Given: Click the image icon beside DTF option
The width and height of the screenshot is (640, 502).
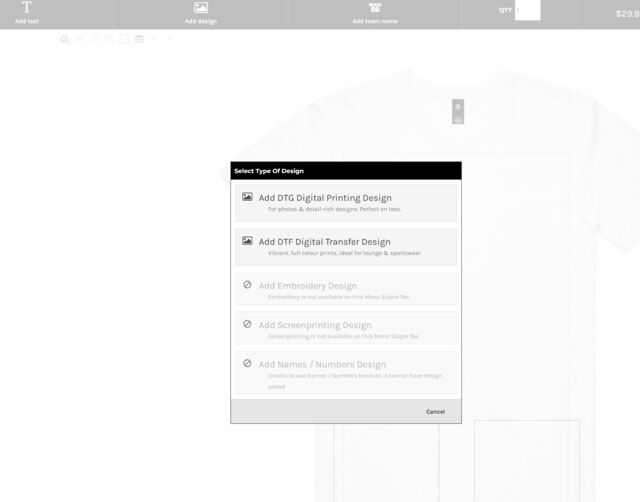Looking at the screenshot, I should click(247, 241).
